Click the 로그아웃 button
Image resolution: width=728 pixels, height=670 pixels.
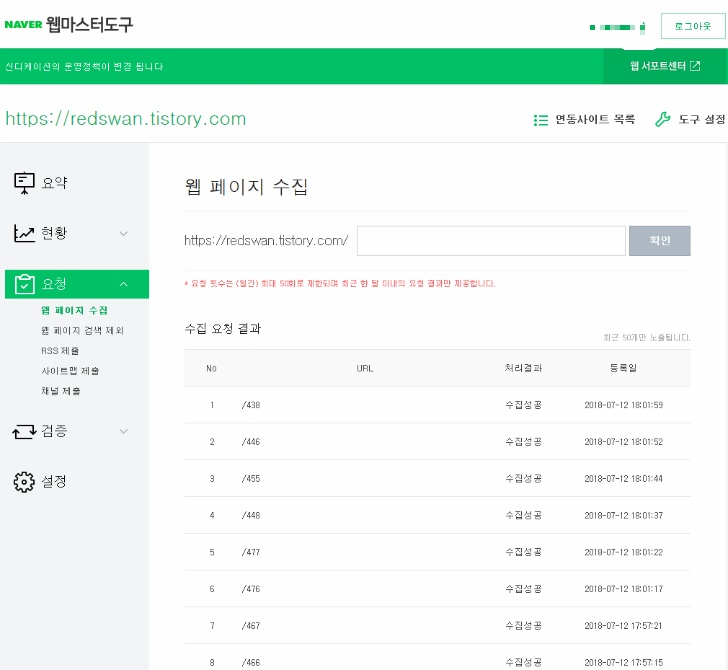pos(693,26)
